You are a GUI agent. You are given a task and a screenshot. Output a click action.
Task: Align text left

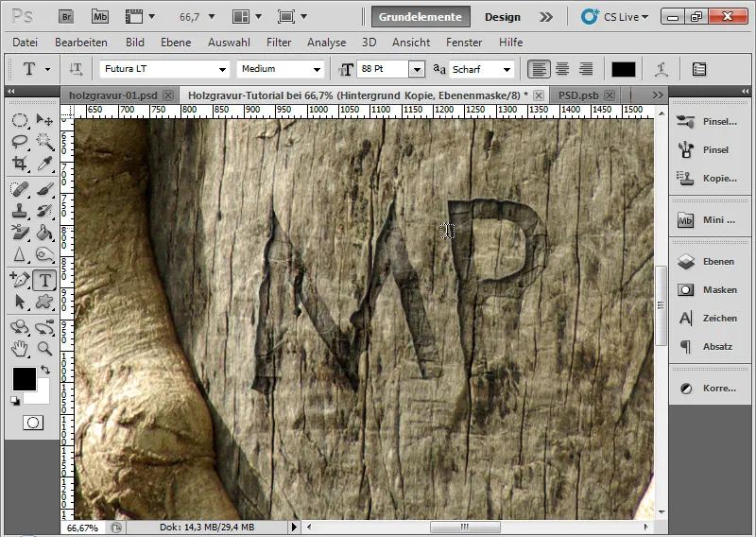539,69
